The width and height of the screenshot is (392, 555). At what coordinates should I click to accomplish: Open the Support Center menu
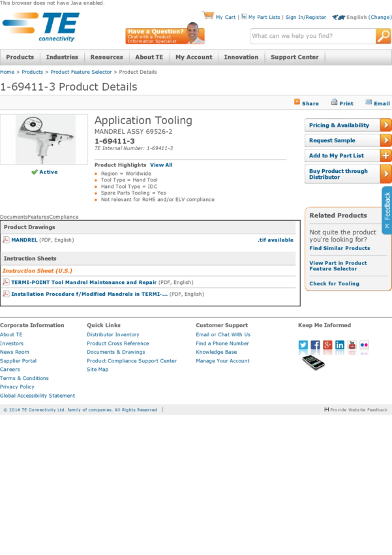(294, 57)
